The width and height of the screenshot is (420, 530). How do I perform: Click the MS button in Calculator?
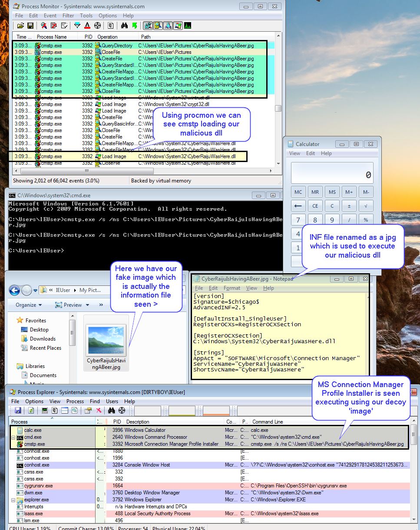332,192
